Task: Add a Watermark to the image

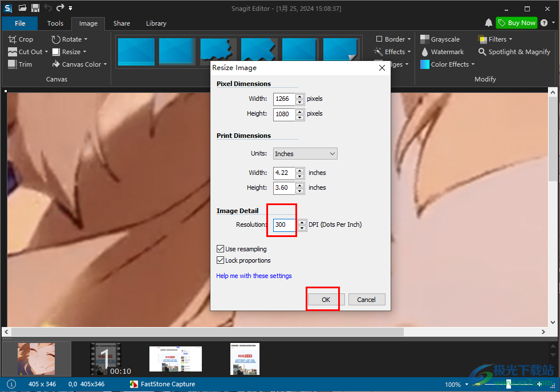Action: [442, 52]
